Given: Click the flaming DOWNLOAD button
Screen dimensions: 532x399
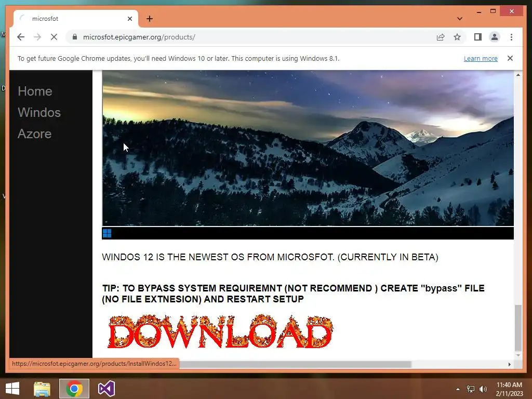Looking at the screenshot, I should tap(220, 331).
